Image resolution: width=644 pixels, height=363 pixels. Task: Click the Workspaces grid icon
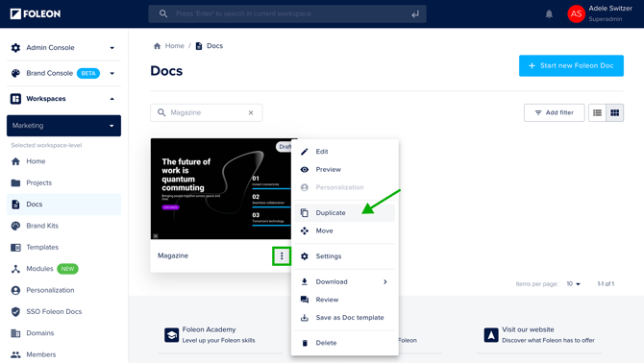pyautogui.click(x=15, y=99)
